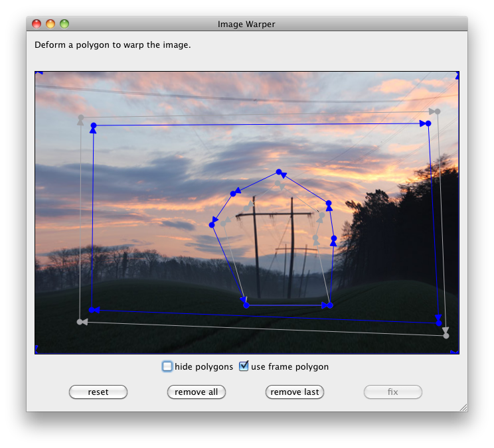Click bottom-right blue corner of outer rectangle
Image resolution: width=494 pixels, height=448 pixels.
[x=439, y=323]
